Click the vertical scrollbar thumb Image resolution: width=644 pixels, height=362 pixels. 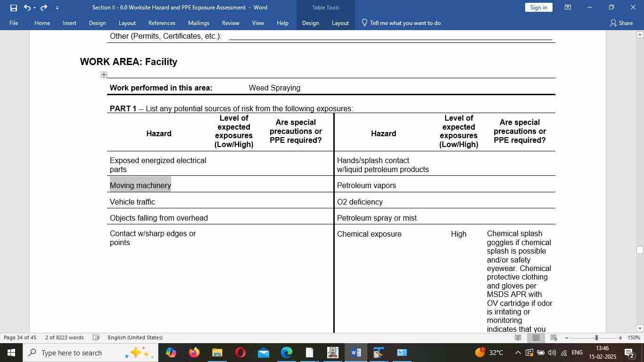tap(640, 250)
